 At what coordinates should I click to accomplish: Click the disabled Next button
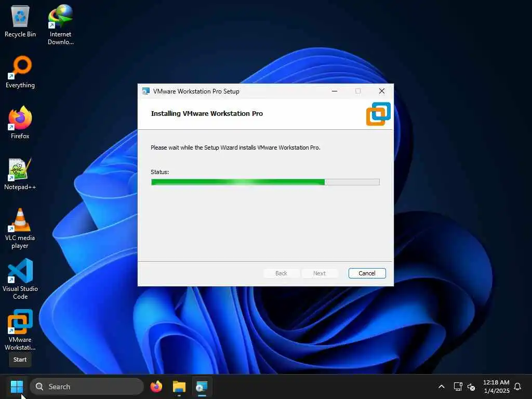click(x=320, y=273)
